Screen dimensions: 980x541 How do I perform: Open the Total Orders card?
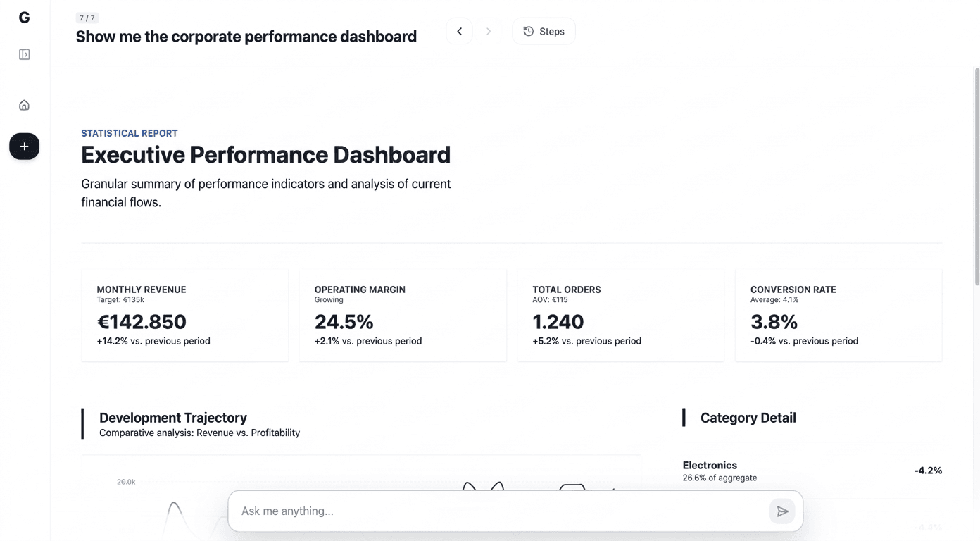pos(620,315)
